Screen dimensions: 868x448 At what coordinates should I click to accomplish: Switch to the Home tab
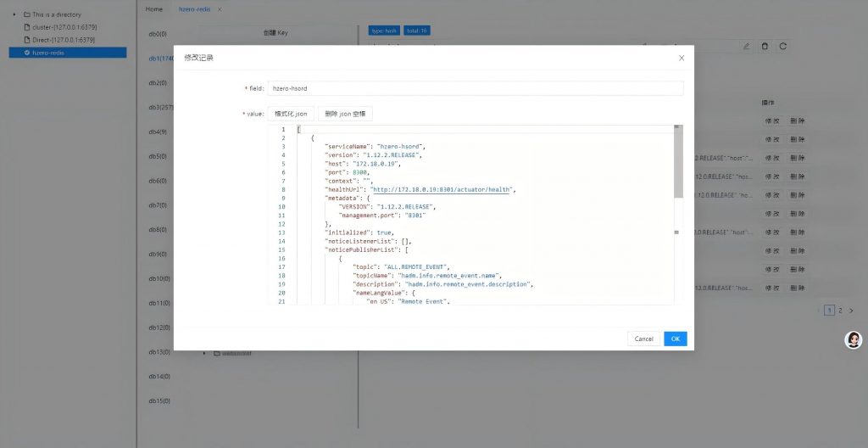coord(154,8)
